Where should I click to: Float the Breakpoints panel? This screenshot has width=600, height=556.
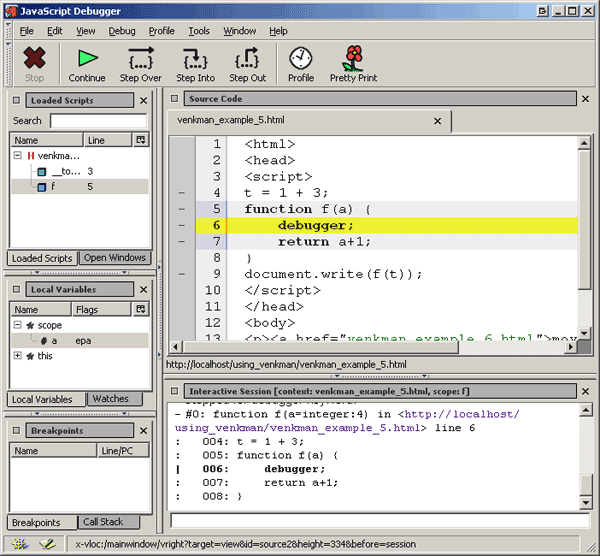16,430
